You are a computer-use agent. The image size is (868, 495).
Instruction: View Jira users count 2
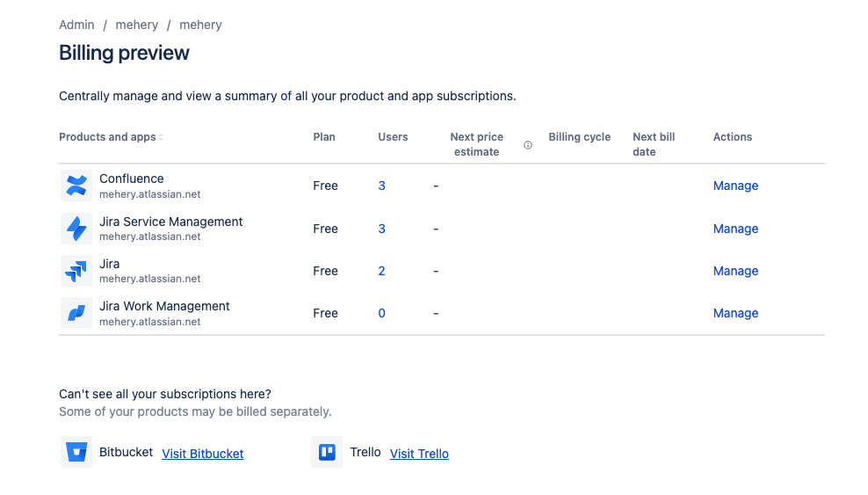pyautogui.click(x=382, y=271)
